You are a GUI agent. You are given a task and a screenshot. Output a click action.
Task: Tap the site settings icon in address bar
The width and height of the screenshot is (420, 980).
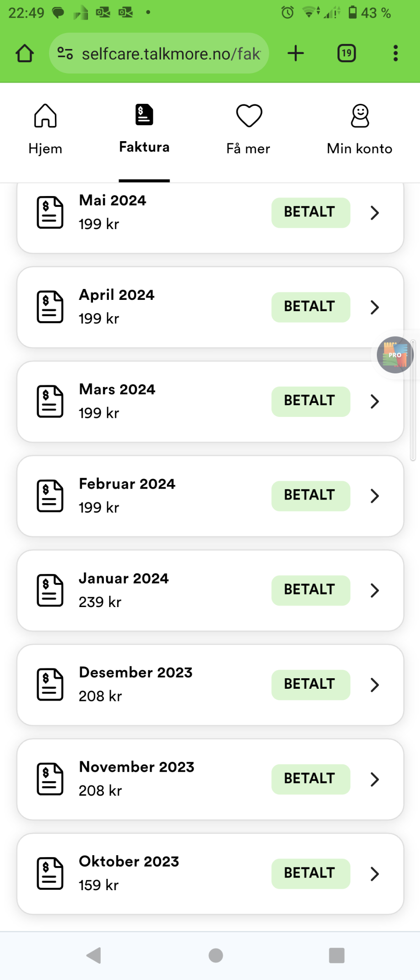[65, 54]
